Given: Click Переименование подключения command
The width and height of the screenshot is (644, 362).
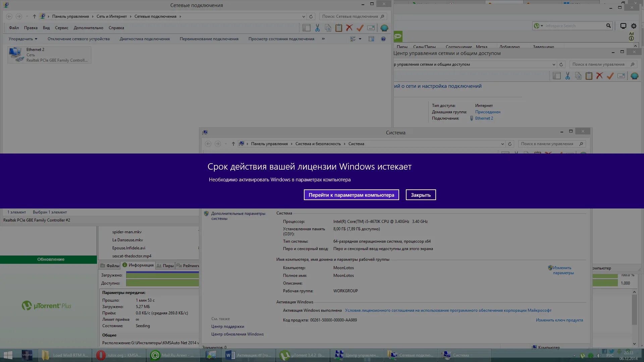Looking at the screenshot, I should point(209,39).
